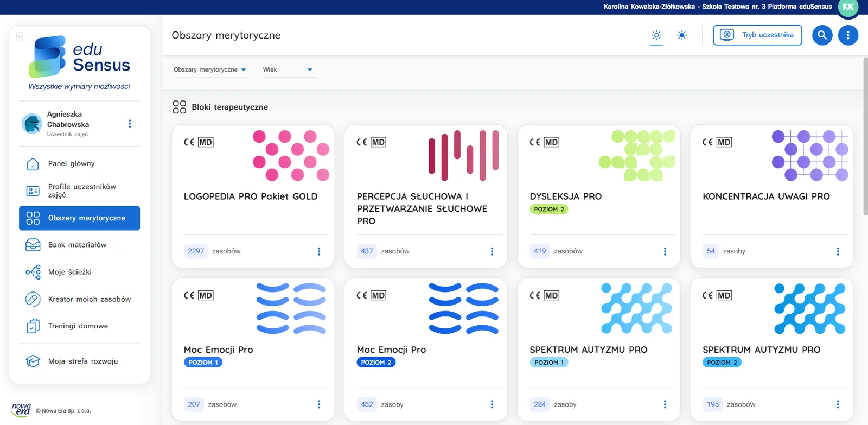Screen dimensions: 868x425
Task: Click the page's vertical scrollbar
Action: (865, 136)
